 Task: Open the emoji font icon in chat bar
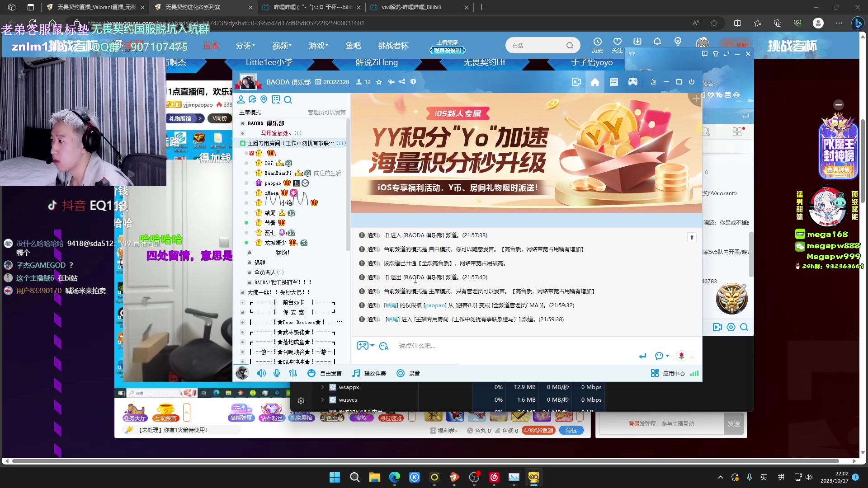[x=384, y=346]
